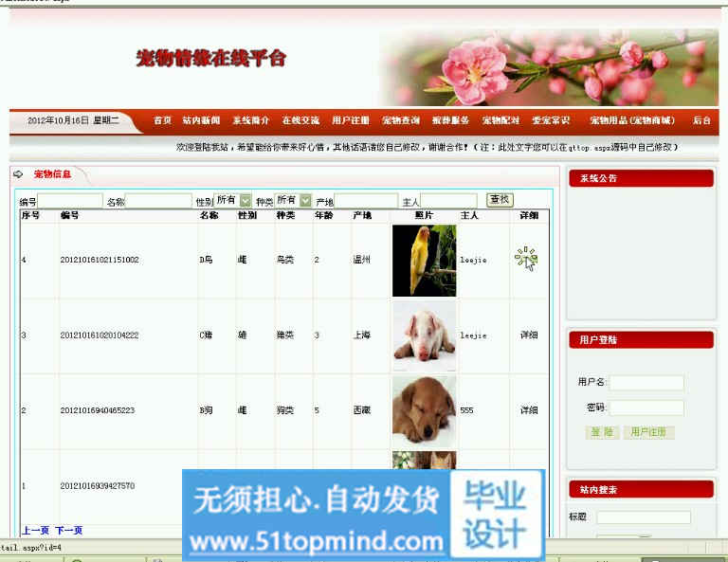The height and width of the screenshot is (562, 728).
Task: Click owner cell 555
Action: tap(466, 410)
